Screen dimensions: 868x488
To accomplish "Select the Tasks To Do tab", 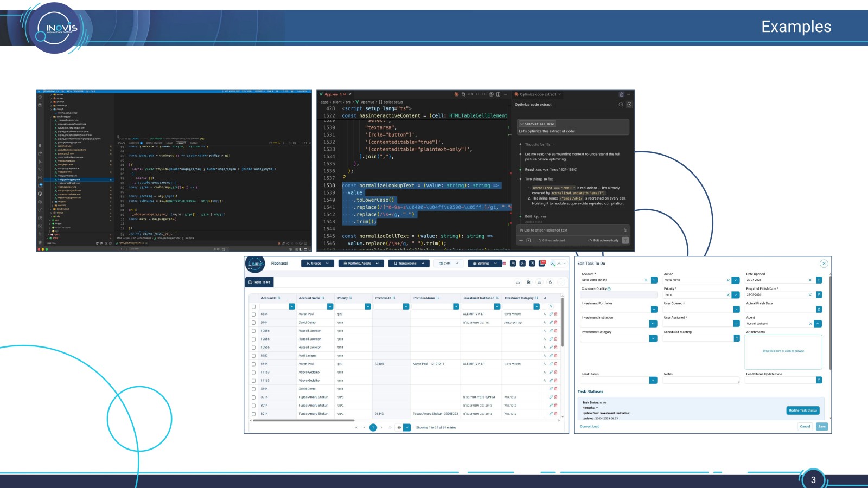I will (x=259, y=282).
